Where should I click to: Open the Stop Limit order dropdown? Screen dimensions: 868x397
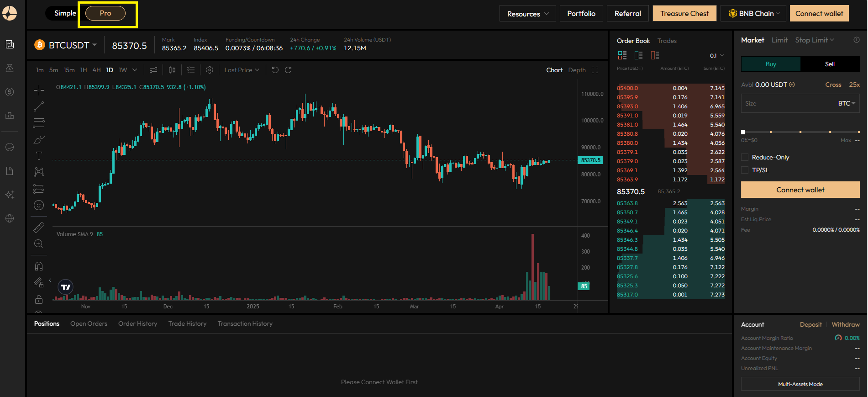[x=814, y=40]
